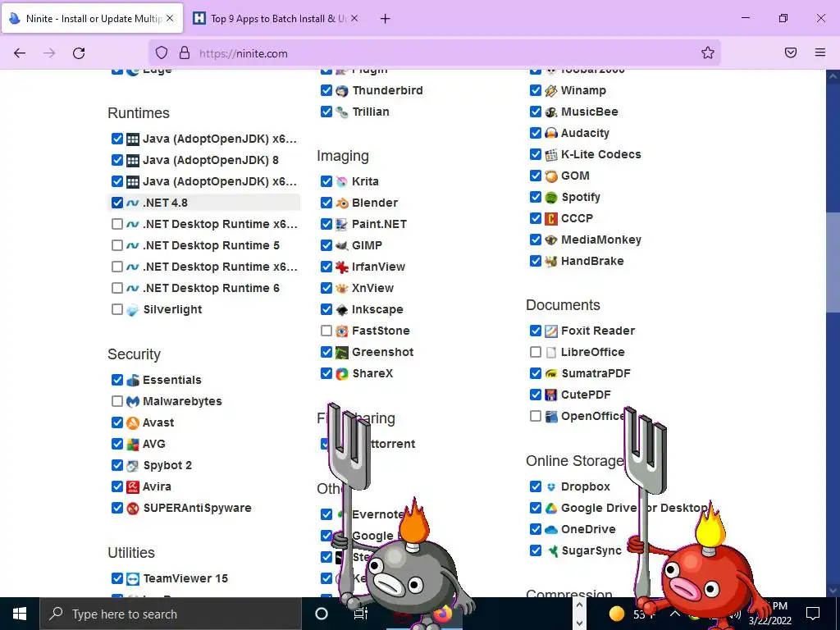840x630 pixels.
Task: Click the Greenshot app icon
Action: (342, 353)
